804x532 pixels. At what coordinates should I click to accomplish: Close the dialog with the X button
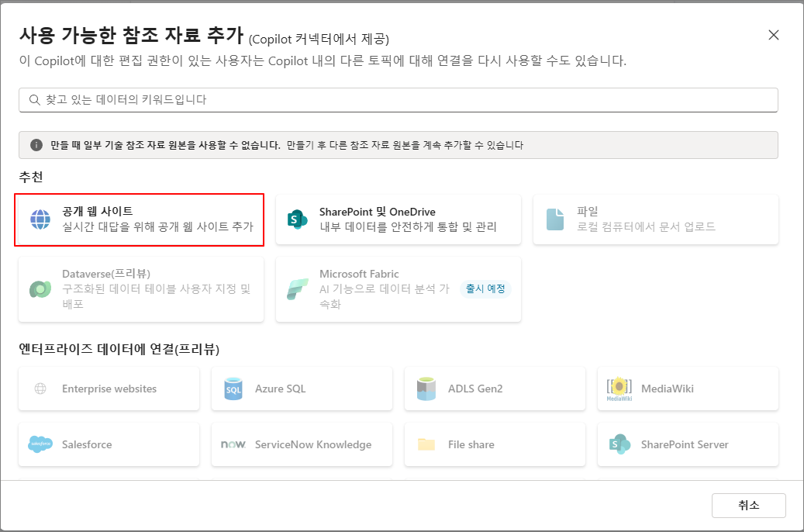[774, 35]
